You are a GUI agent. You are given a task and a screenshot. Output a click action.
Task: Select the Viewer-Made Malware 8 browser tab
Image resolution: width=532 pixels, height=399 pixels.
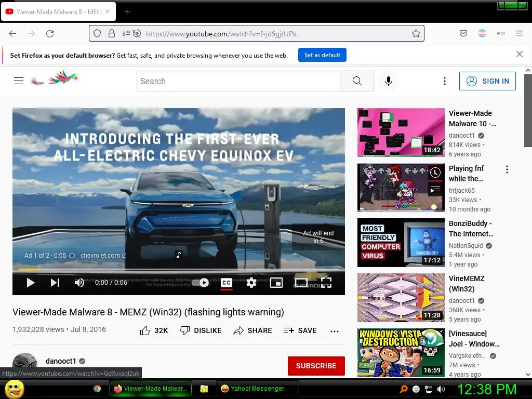pyautogui.click(x=58, y=12)
